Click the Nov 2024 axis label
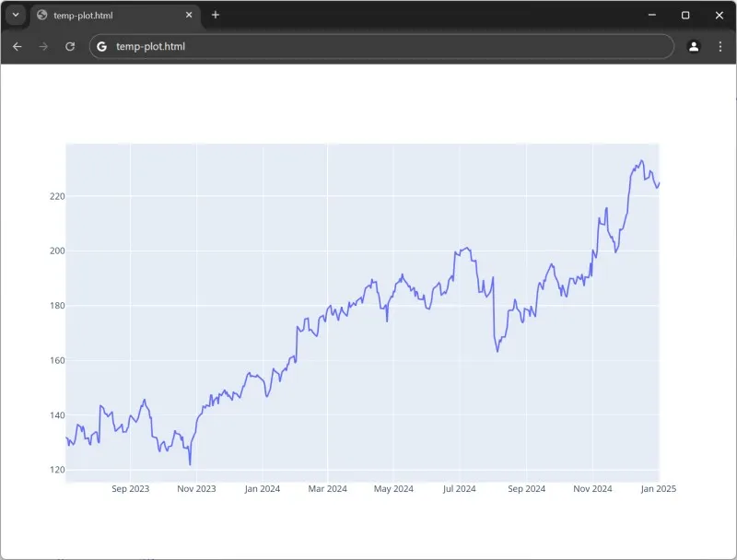The width and height of the screenshot is (737, 560). tap(592, 488)
